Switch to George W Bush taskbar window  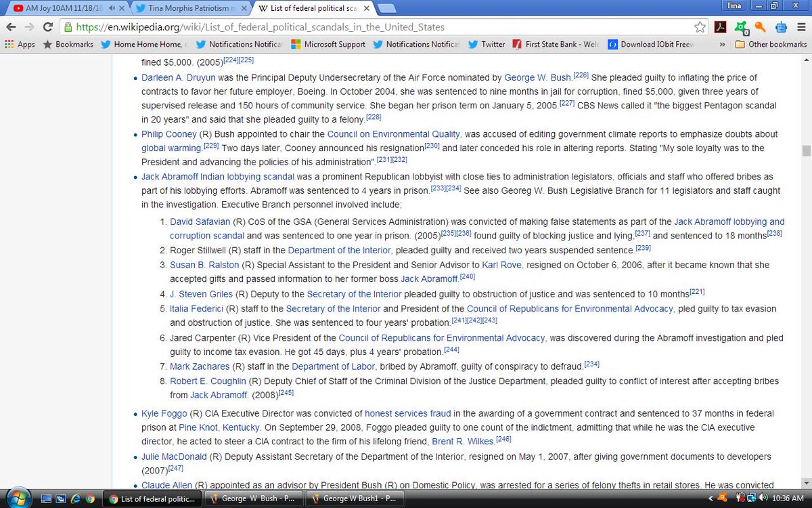point(254,499)
